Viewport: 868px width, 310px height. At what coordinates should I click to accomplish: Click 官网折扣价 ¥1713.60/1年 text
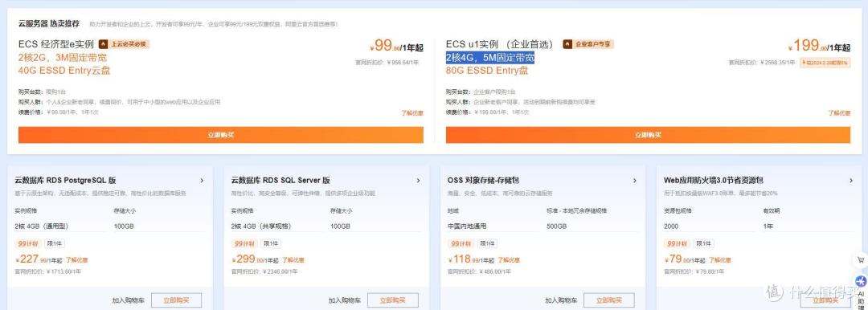point(48,271)
